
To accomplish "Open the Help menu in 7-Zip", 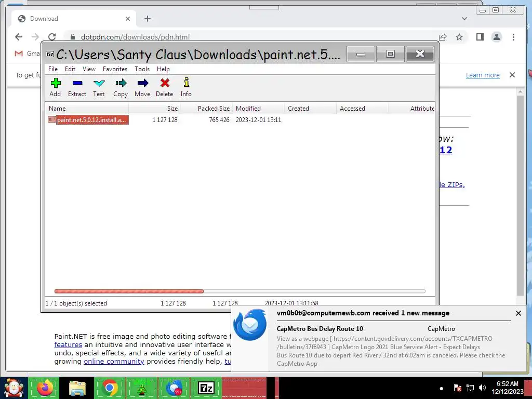I will click(163, 69).
